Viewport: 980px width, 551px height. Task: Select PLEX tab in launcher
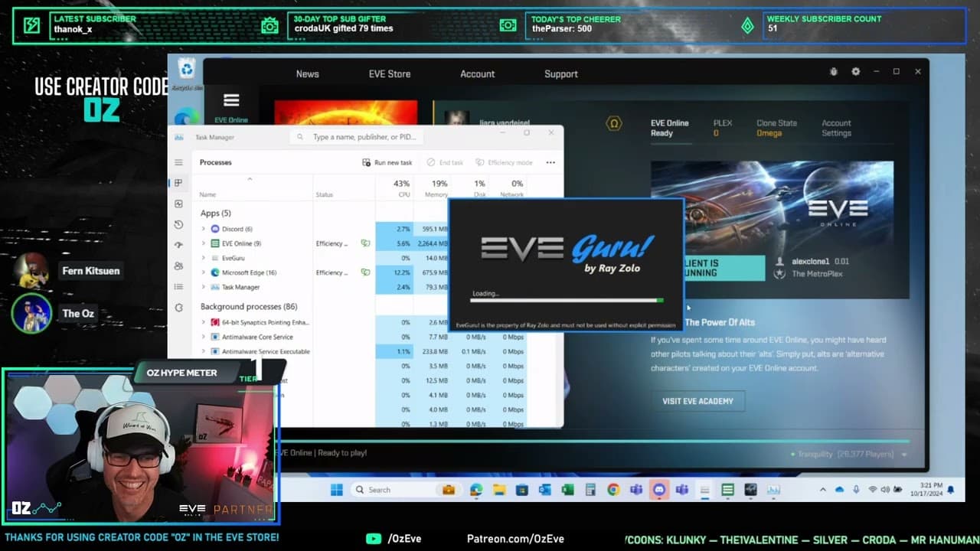coord(723,128)
